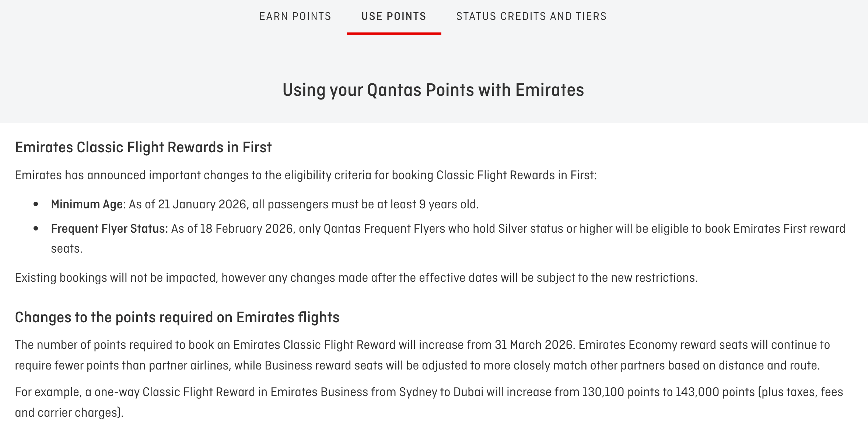Image resolution: width=868 pixels, height=444 pixels.
Task: Click the 'Emirates Classic Flight Rewards in First' heading
Action: (143, 148)
